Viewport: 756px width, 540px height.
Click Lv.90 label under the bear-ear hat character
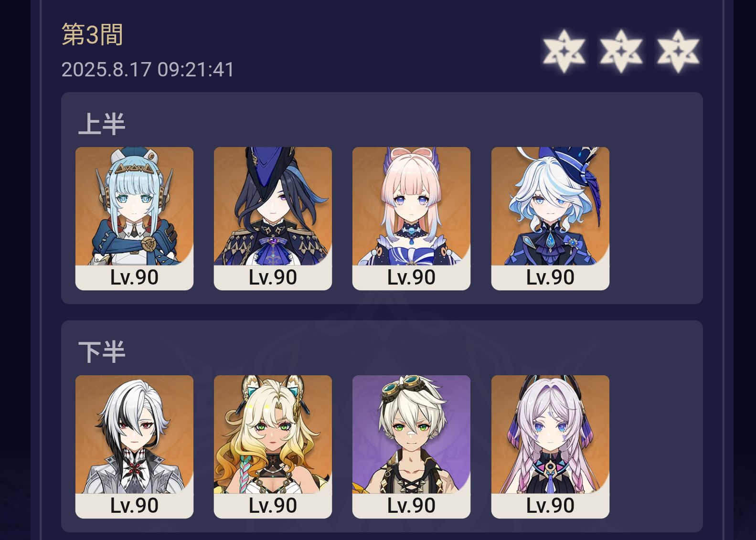134,277
